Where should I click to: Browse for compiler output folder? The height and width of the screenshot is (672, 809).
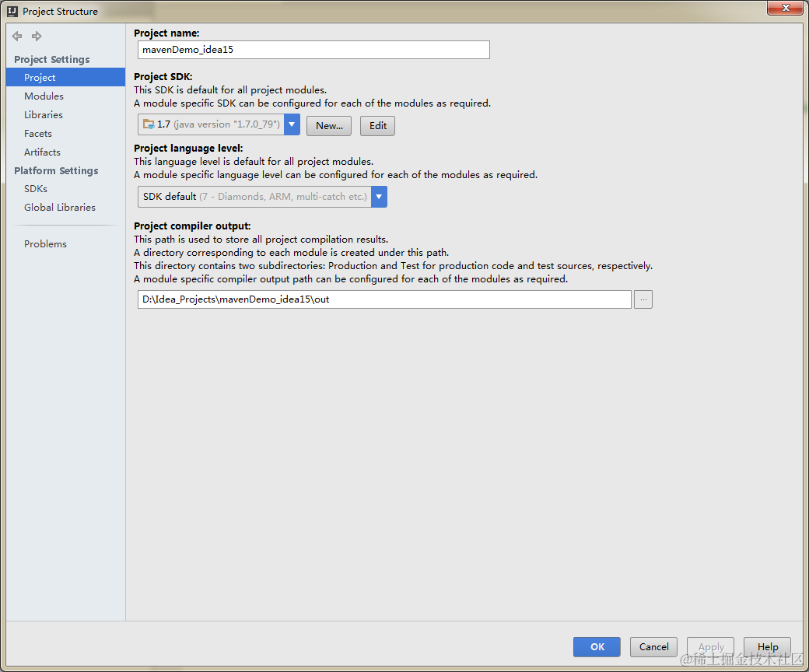(x=643, y=299)
